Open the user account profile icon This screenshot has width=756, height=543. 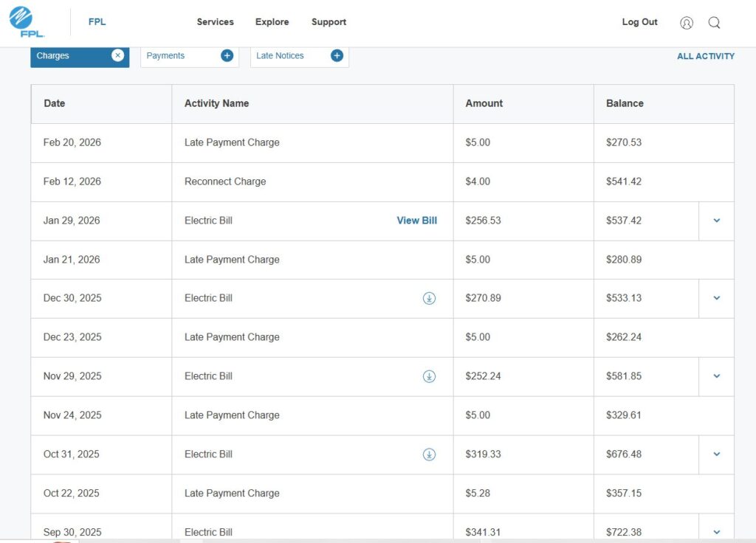pos(687,23)
